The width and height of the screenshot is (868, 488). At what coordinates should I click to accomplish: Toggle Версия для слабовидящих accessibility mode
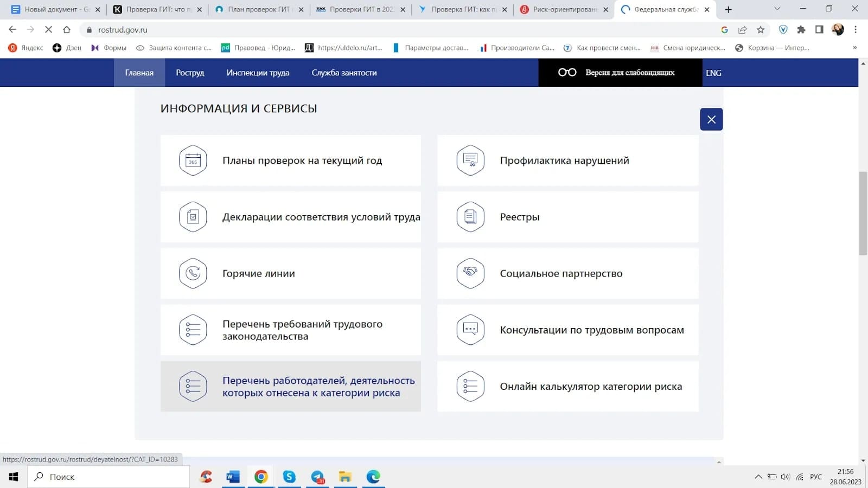617,73
